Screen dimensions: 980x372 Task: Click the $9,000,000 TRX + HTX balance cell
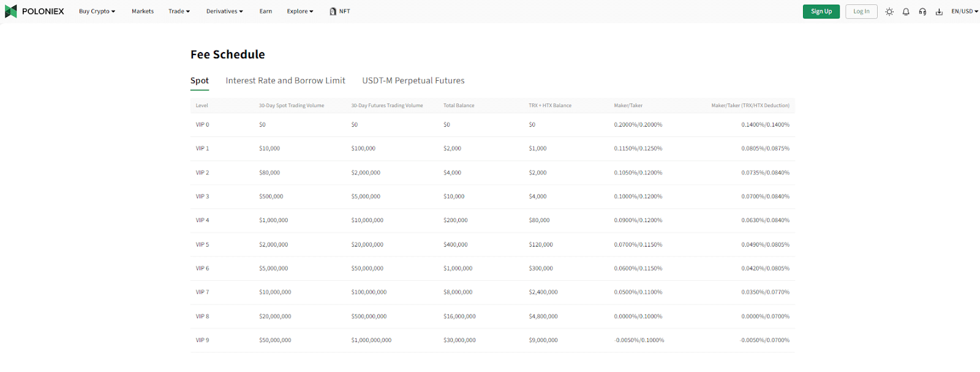point(543,340)
